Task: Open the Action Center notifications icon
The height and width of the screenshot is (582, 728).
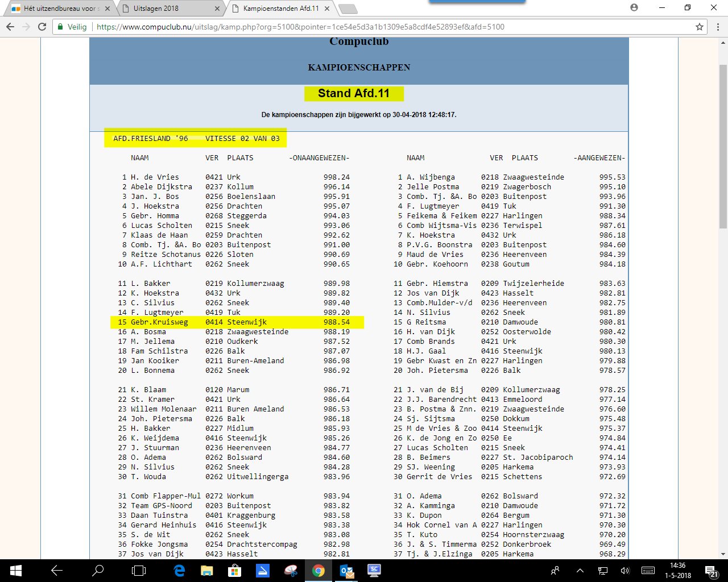Action: pos(712,571)
